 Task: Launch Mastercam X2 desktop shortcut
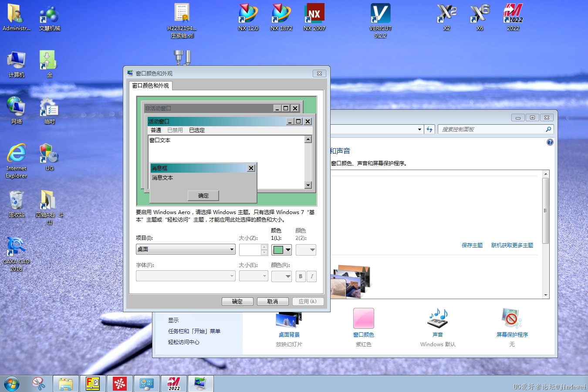point(446,17)
